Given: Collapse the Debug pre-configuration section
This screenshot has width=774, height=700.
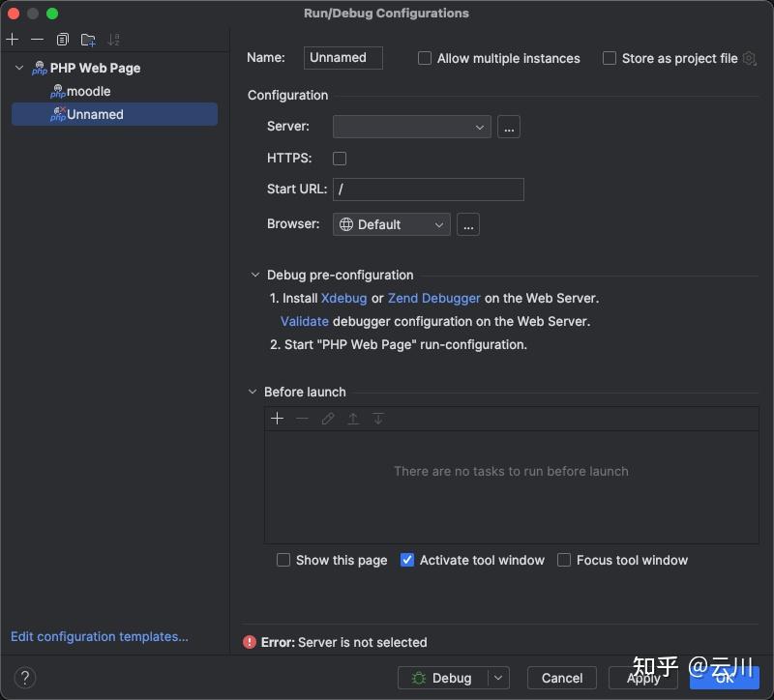Looking at the screenshot, I should click(x=255, y=276).
